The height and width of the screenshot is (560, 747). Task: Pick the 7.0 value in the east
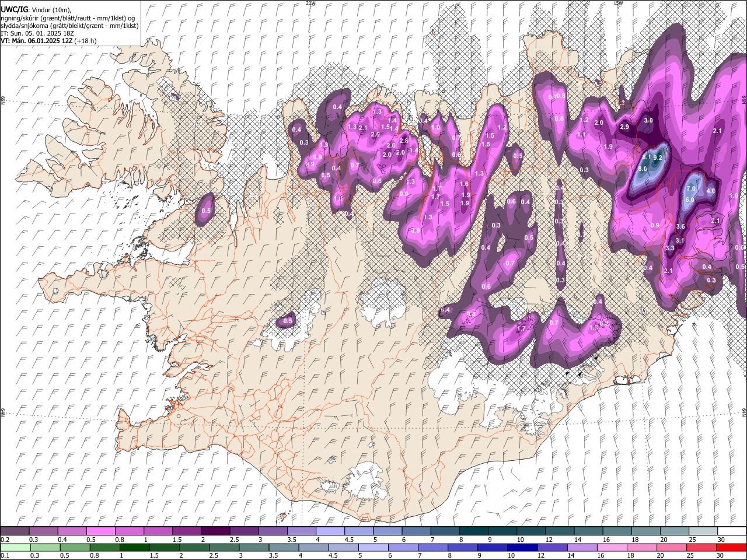691,188
